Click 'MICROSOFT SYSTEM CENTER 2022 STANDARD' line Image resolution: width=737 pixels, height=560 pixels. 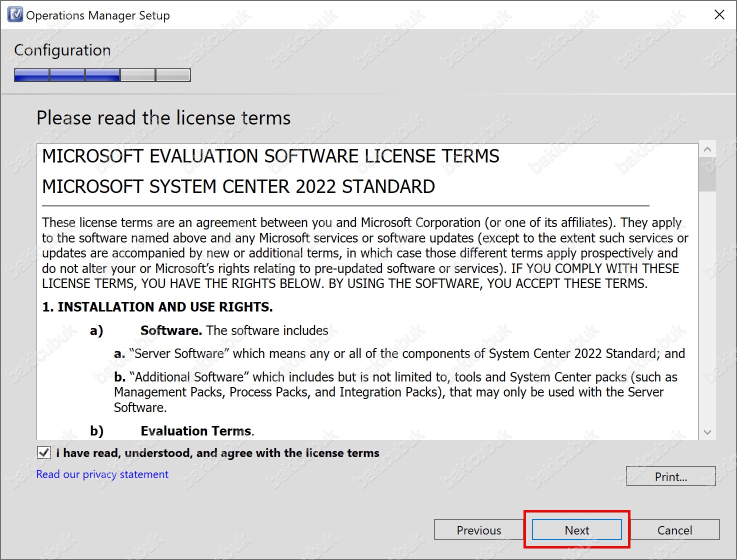tap(238, 186)
